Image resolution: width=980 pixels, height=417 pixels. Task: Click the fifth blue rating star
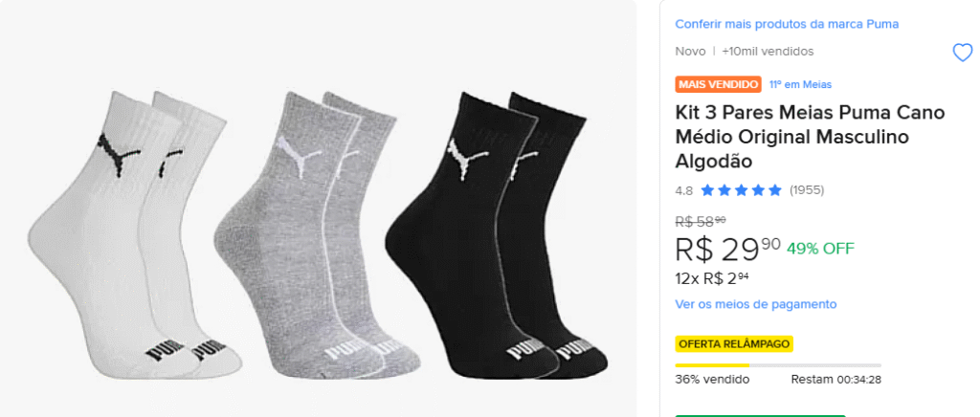pos(774,190)
